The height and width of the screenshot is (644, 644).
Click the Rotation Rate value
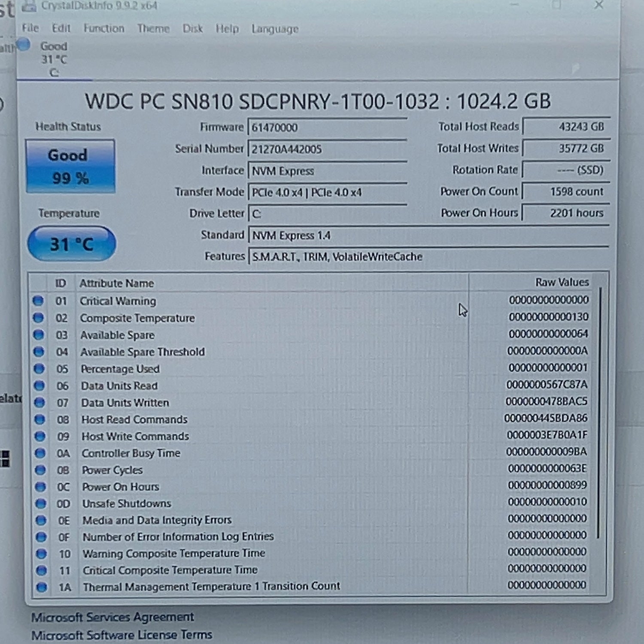click(x=565, y=170)
